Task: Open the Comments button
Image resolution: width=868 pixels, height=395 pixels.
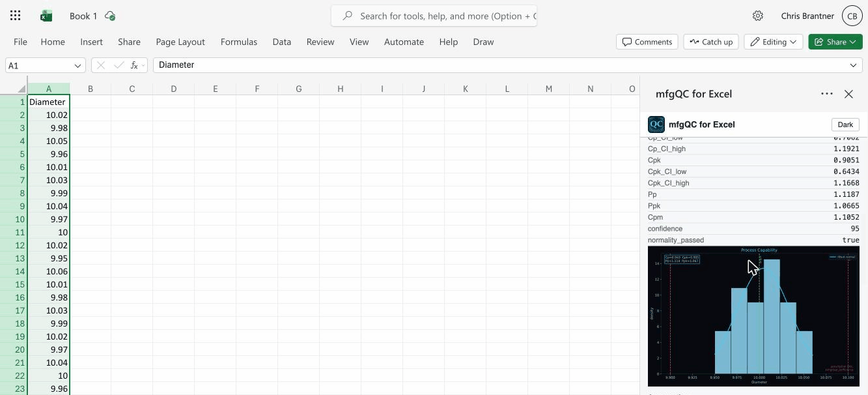Action: pyautogui.click(x=647, y=42)
